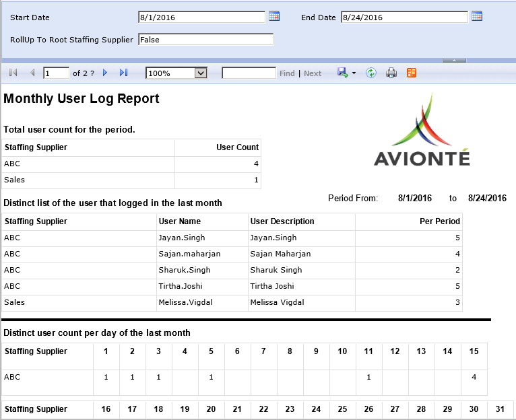Click the orange data feed icon
516x420 pixels.
[412, 73]
